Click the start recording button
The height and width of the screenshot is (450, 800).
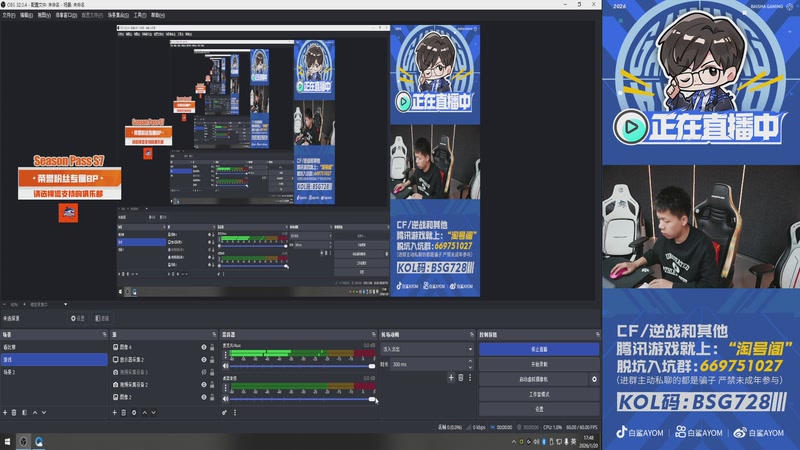pyautogui.click(x=539, y=364)
